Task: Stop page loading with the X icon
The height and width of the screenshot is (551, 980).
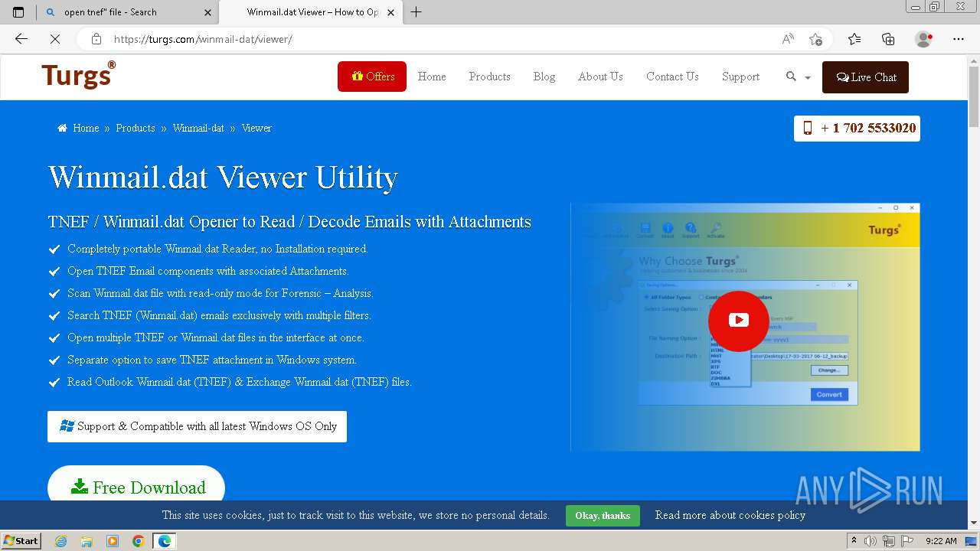Action: (55, 39)
